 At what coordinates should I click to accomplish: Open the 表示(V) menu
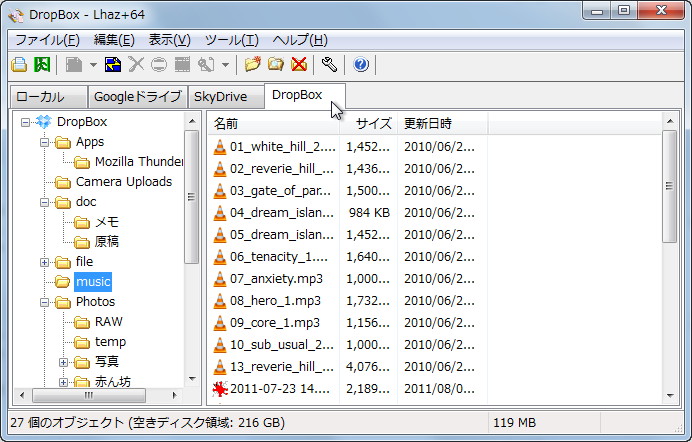click(x=169, y=40)
